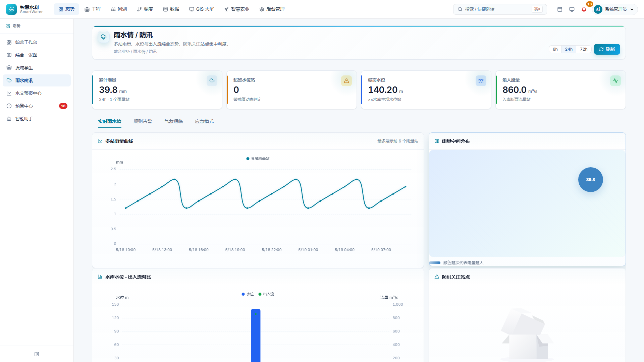Screen dimensions: 644x362
Task: Switch to the 气象短临 tab
Action: (x=174, y=121)
